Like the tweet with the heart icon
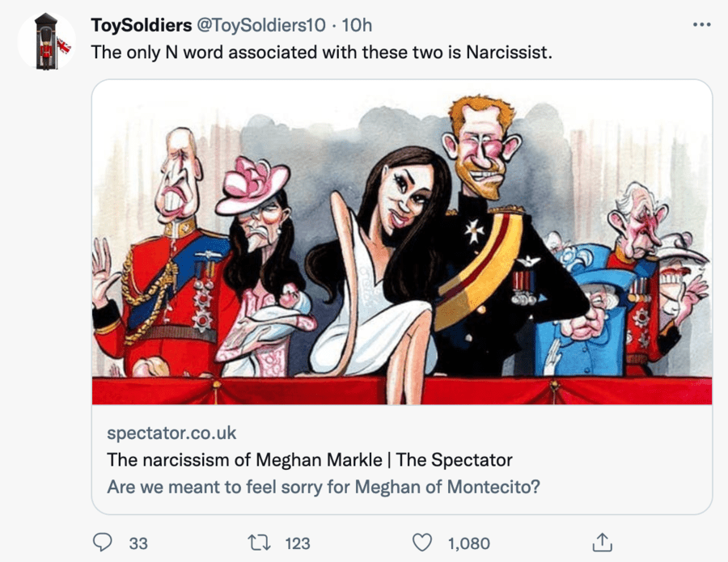 (x=422, y=543)
